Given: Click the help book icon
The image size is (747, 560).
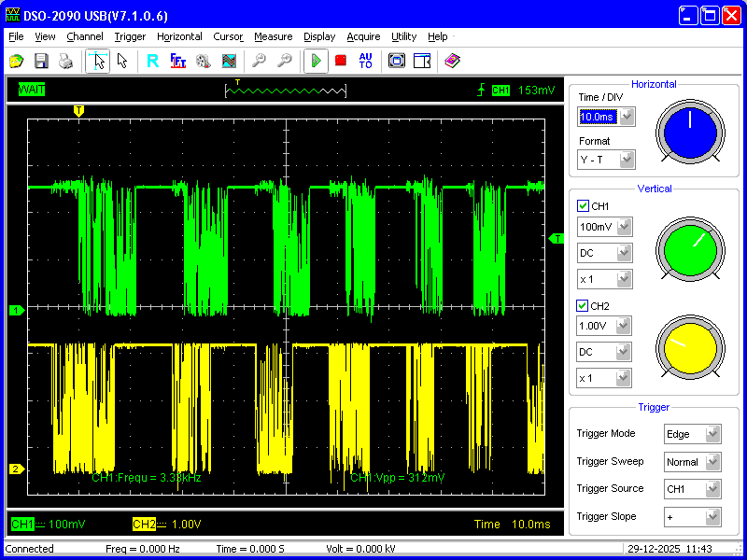Looking at the screenshot, I should click(452, 61).
